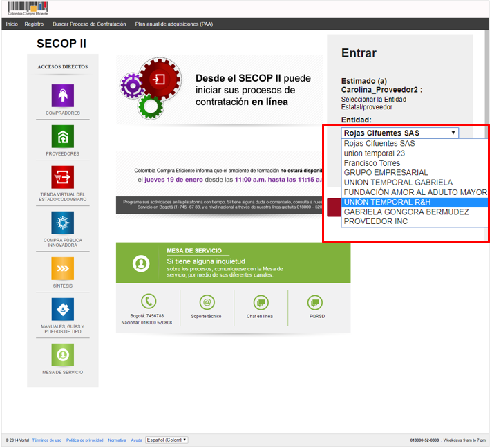The image size is (492, 448).
Task: Open the Síntesis orange arrows icon
Action: [63, 268]
